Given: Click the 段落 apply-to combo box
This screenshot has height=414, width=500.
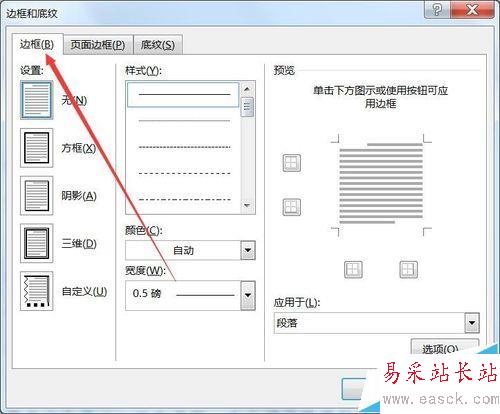Looking at the screenshot, I should [377, 323].
